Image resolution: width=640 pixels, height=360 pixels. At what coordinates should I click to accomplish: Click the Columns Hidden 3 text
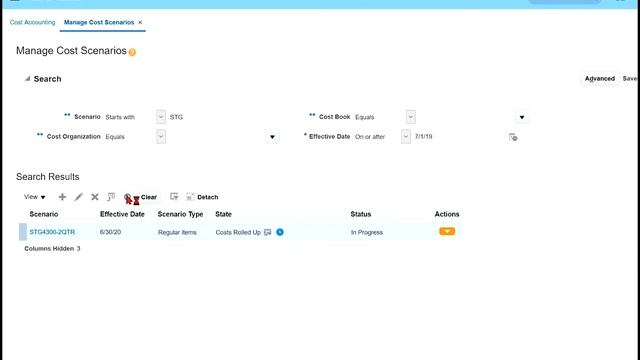(52, 249)
